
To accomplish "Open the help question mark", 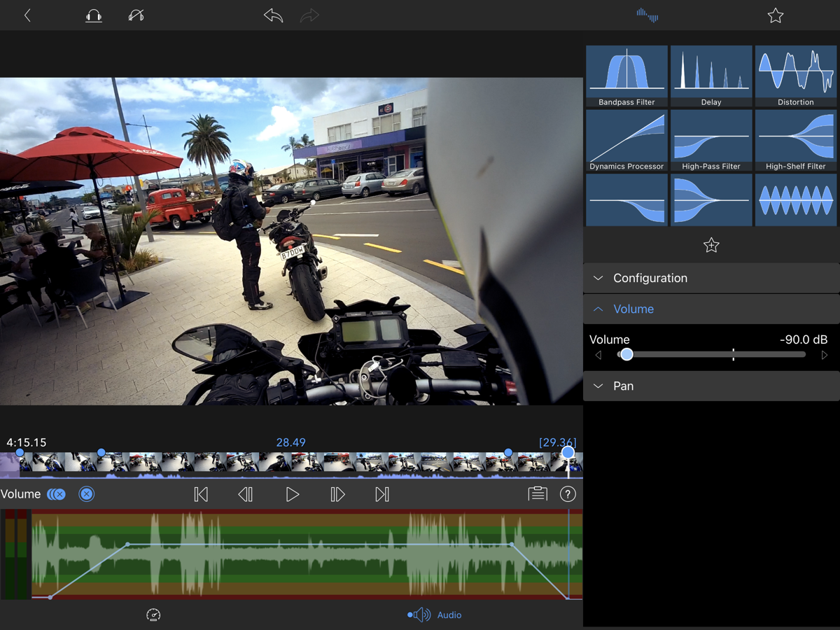I will click(568, 494).
